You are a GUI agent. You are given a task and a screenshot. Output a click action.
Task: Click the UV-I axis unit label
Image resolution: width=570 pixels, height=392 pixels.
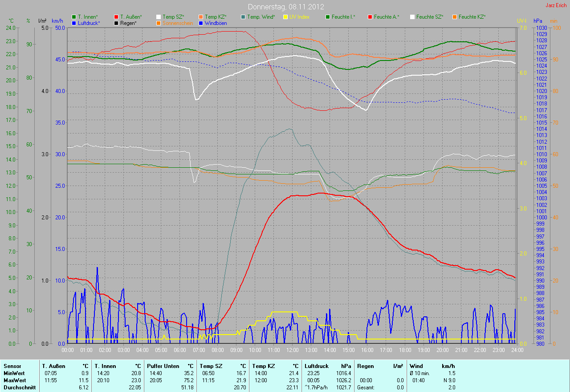point(521,21)
